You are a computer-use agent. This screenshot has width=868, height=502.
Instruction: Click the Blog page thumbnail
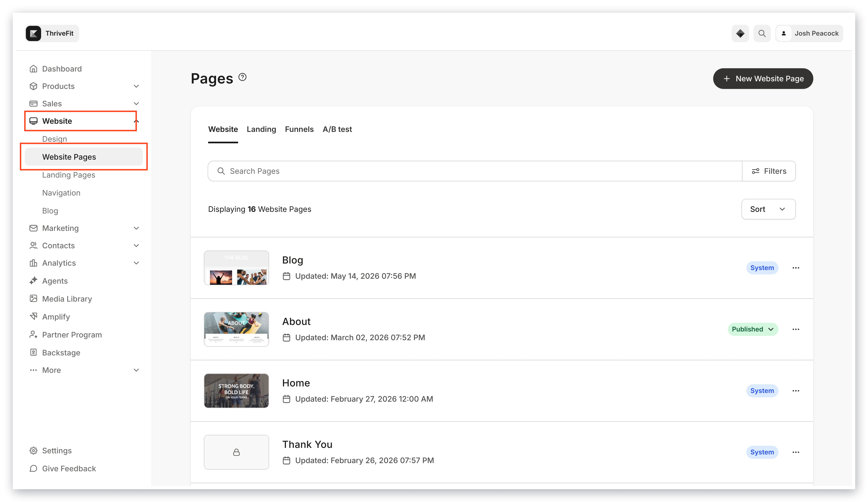tap(236, 268)
